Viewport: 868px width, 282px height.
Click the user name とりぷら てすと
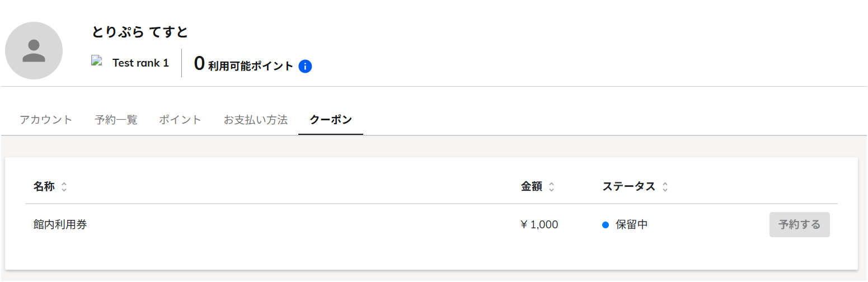coord(140,32)
